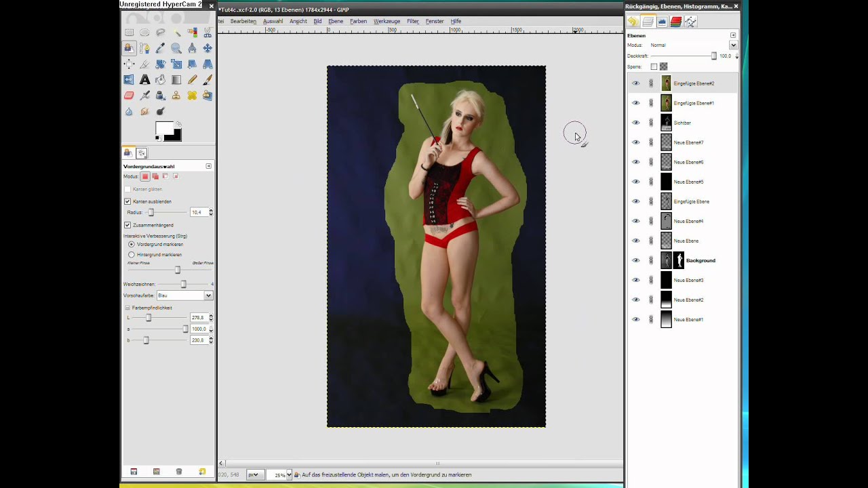868x488 pixels.
Task: Open the Bearbeiten menu
Action: pyautogui.click(x=243, y=21)
